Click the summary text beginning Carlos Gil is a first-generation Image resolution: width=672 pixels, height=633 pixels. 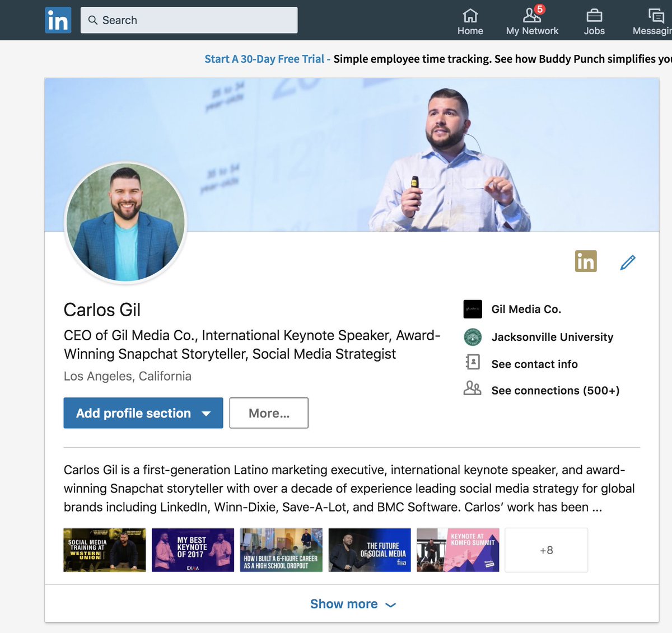[349, 489]
